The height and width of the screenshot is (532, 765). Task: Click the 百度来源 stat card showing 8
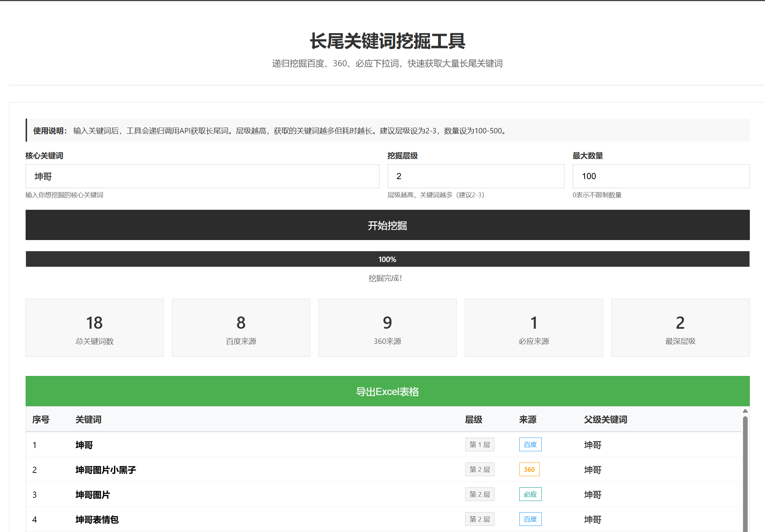[x=241, y=328]
